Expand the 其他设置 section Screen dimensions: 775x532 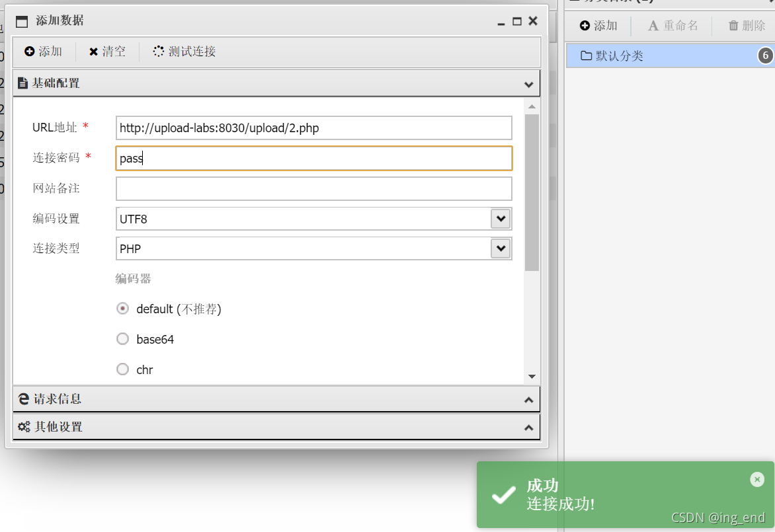(x=276, y=427)
